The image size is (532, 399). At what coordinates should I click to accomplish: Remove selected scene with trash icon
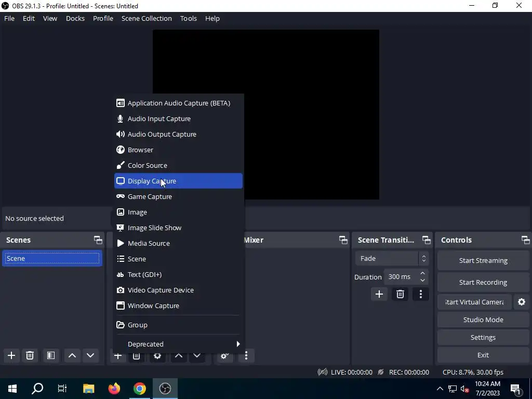tap(30, 355)
